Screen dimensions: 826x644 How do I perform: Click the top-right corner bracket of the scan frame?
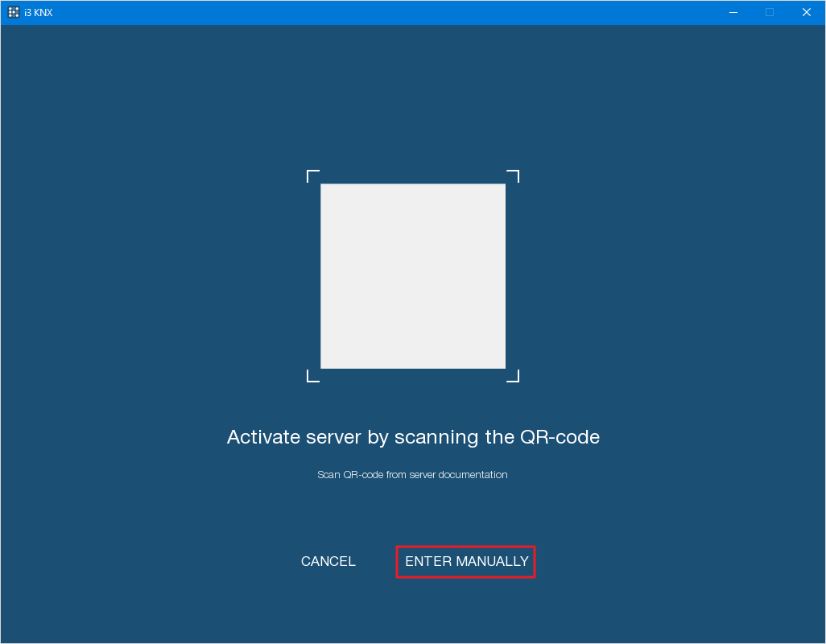pos(513,177)
